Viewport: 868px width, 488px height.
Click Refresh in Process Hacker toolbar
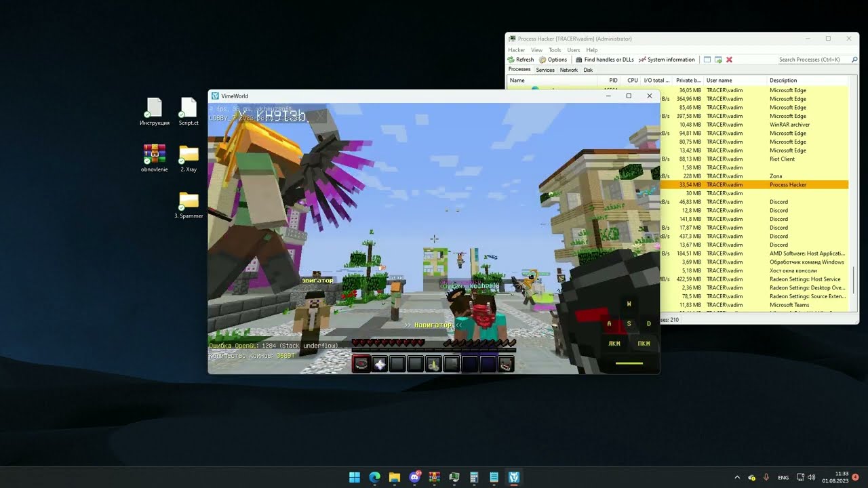[521, 60]
